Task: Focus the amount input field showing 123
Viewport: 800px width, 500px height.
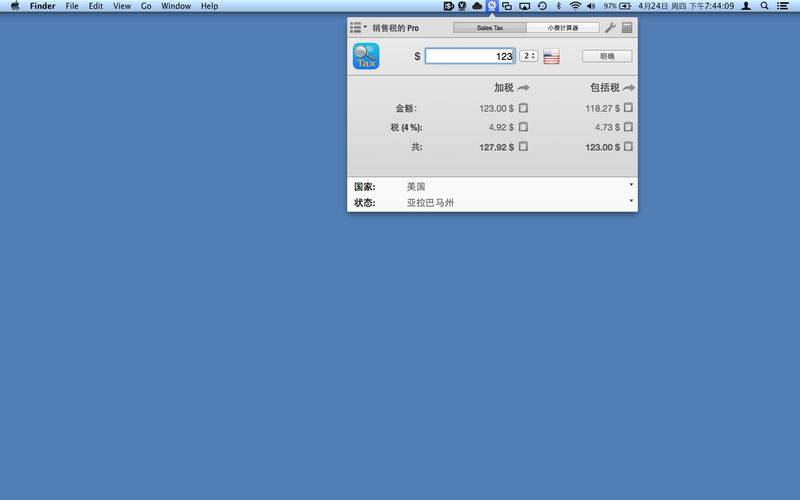Action: [470, 56]
